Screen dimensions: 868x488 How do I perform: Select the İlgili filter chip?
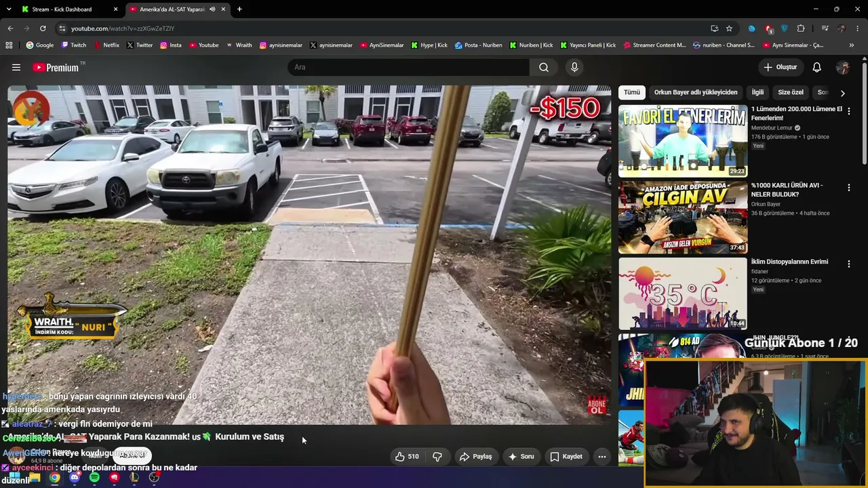click(757, 92)
